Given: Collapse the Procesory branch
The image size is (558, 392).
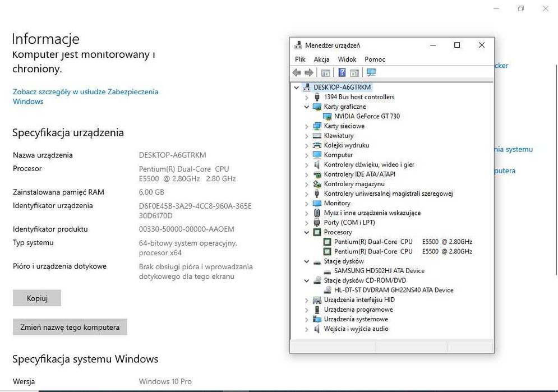Looking at the screenshot, I should 306,232.
